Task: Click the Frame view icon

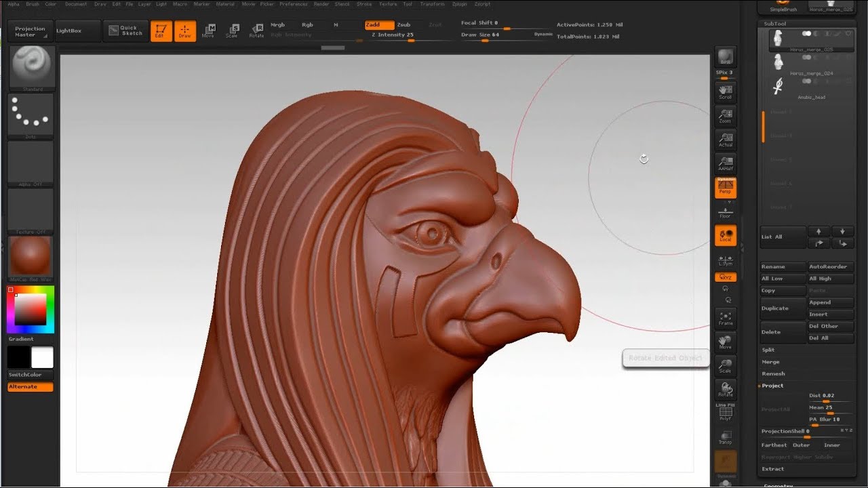Action: [x=725, y=318]
